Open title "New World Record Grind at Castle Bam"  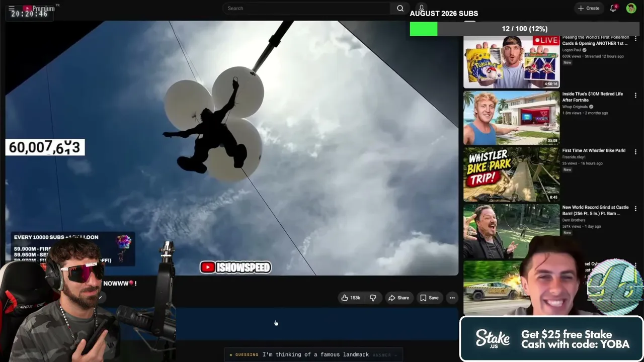point(595,210)
